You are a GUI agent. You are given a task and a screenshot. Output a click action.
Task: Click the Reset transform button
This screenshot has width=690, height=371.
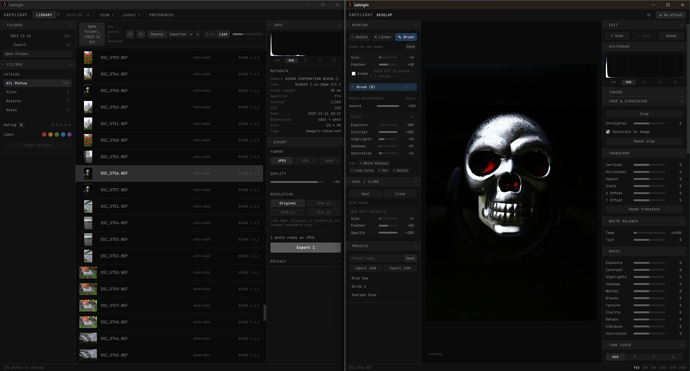tap(644, 209)
